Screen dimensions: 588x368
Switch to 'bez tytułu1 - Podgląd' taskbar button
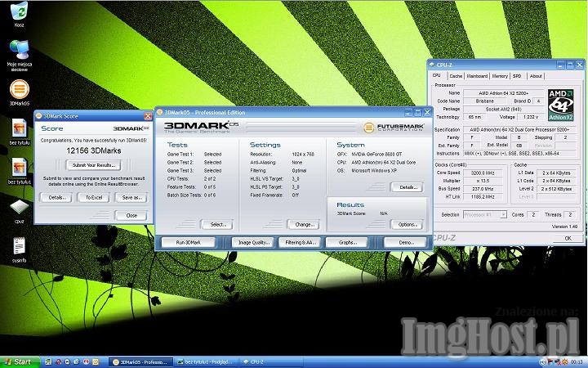click(x=206, y=362)
